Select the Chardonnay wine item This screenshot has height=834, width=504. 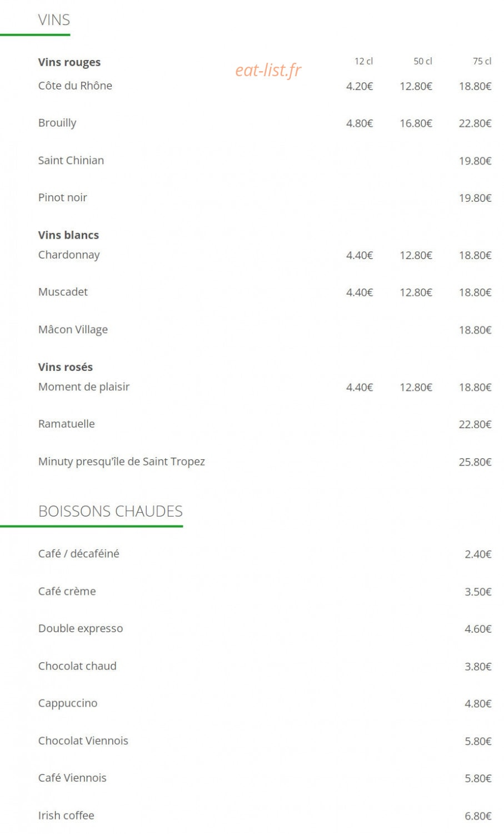coord(69,255)
